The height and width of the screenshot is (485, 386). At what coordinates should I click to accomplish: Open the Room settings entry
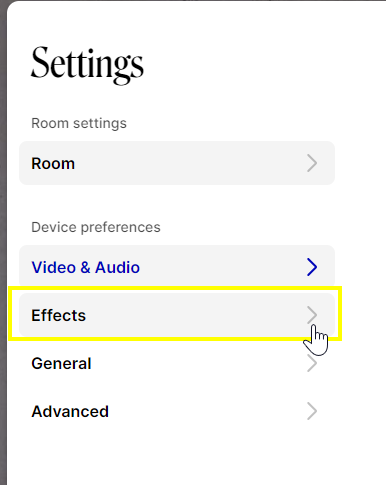pos(177,163)
